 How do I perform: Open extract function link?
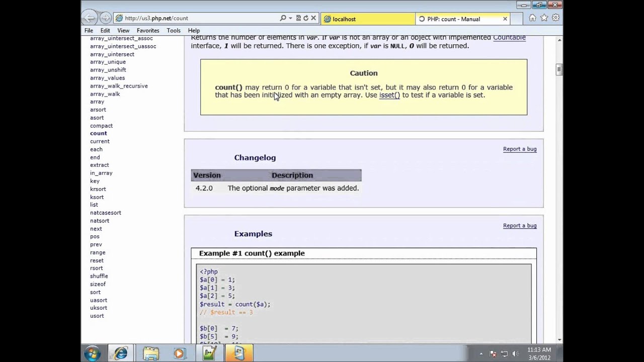click(x=99, y=165)
